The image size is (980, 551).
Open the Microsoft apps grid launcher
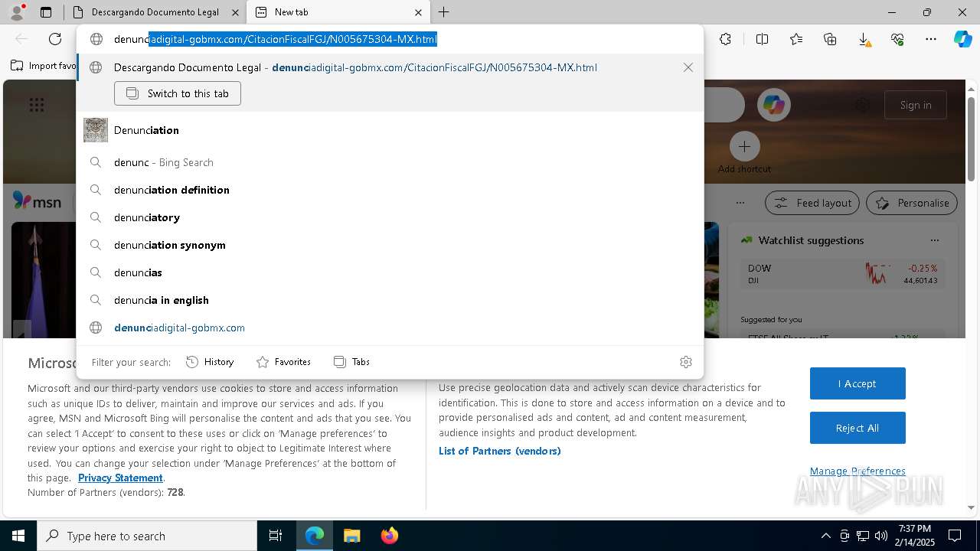coord(37,105)
